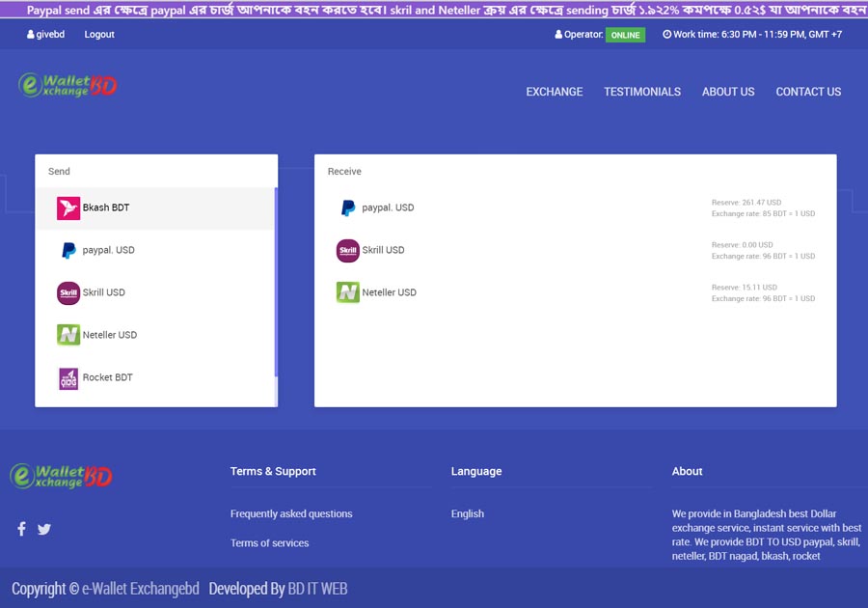Open the Facebook page from the footer icon
Screen dimensions: 868x608
[x=22, y=529]
